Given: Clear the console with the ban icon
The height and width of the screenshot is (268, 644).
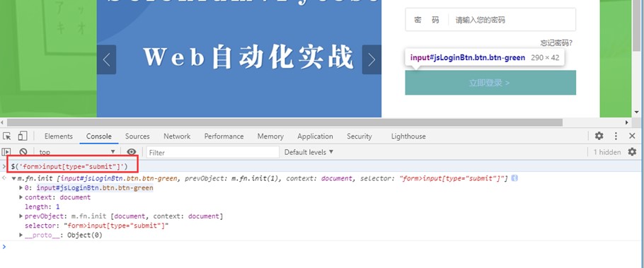Looking at the screenshot, I should pyautogui.click(x=23, y=152).
